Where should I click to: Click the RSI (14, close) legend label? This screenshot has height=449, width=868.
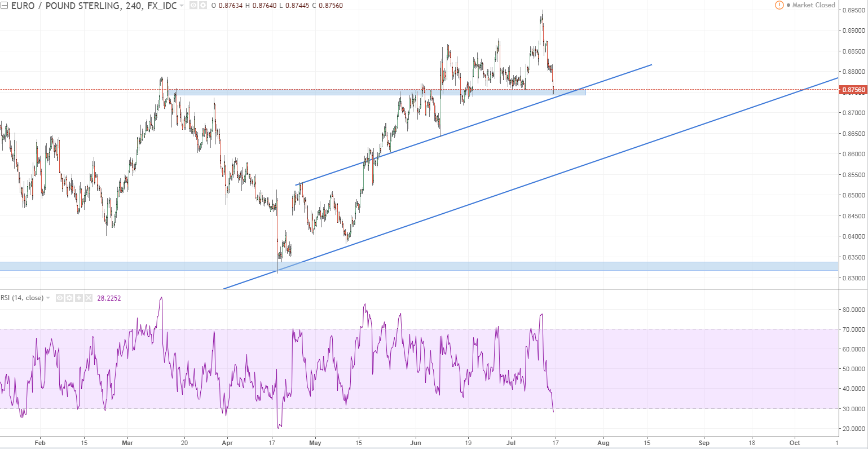pos(22,298)
